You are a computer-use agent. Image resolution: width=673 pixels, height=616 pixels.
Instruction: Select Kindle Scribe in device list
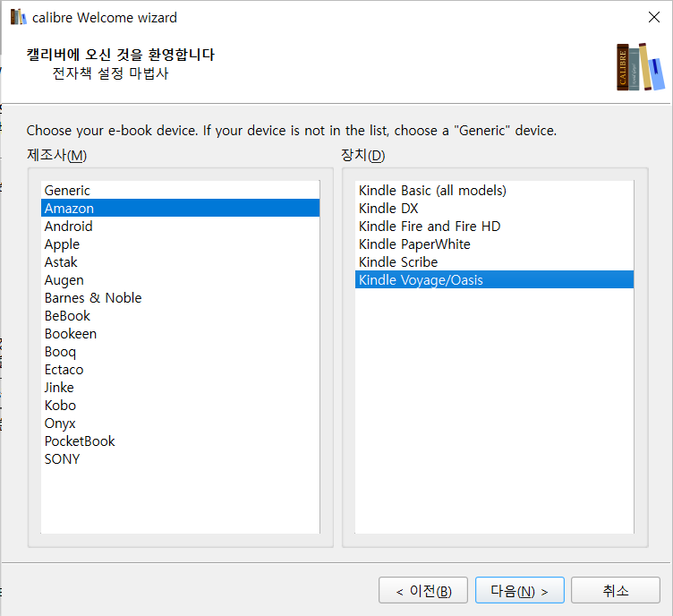[494, 261]
